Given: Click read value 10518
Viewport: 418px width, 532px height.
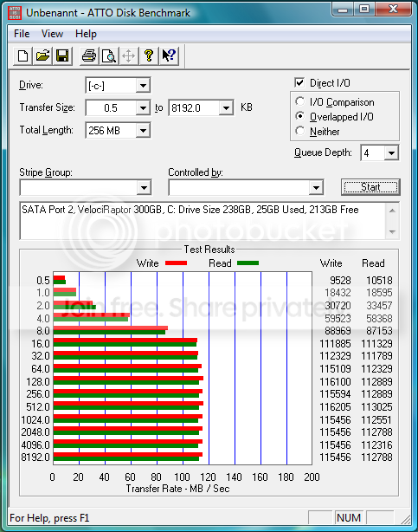Looking at the screenshot, I should 379,280.
